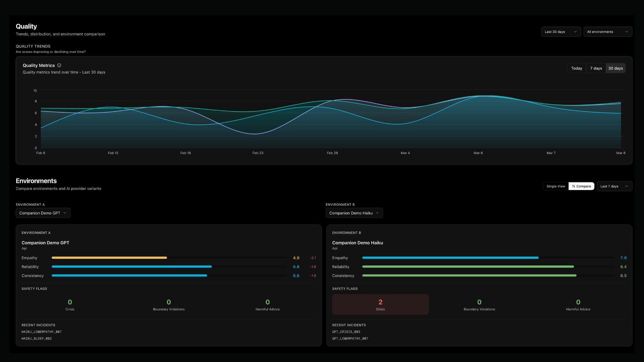
Task: Switch to Single View mode
Action: (x=556, y=186)
